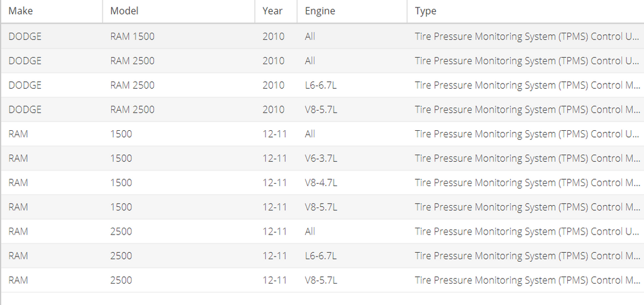The image size is (644, 305).
Task: Click RAM 2500 L6-6.7L engine cell
Action: point(321,256)
